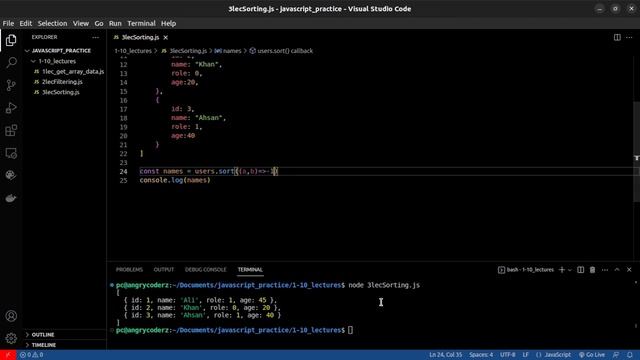
Task: Click the feedback icon in status bar
Action: pyautogui.click(x=616, y=355)
